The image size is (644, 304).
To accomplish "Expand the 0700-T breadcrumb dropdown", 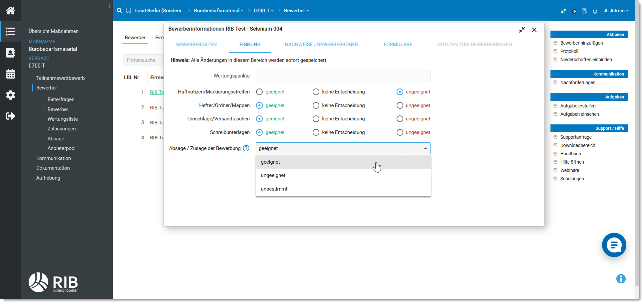I will coord(272,11).
